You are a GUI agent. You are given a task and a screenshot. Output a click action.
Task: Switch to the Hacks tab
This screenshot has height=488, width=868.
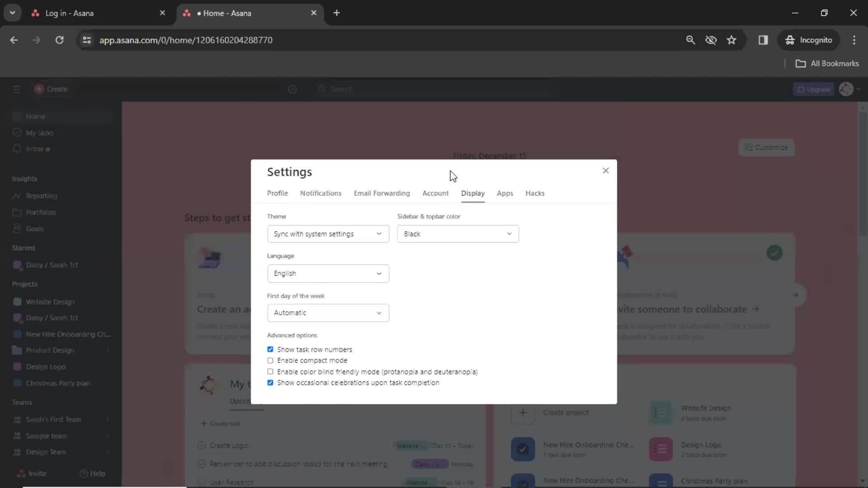[535, 193]
